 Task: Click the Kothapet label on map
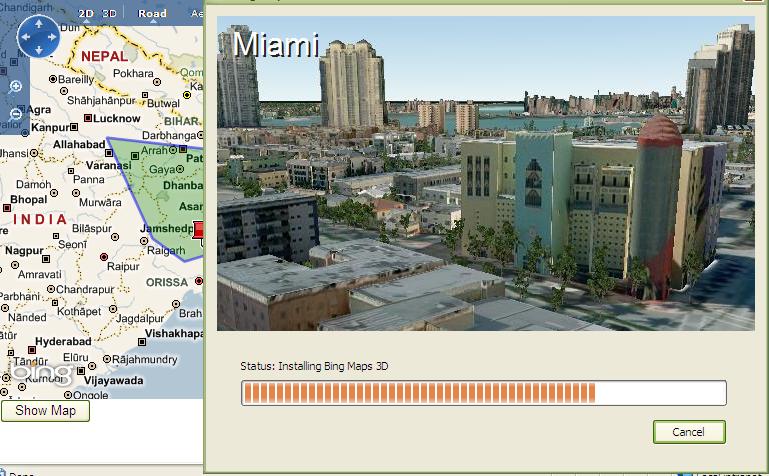[x=79, y=312]
